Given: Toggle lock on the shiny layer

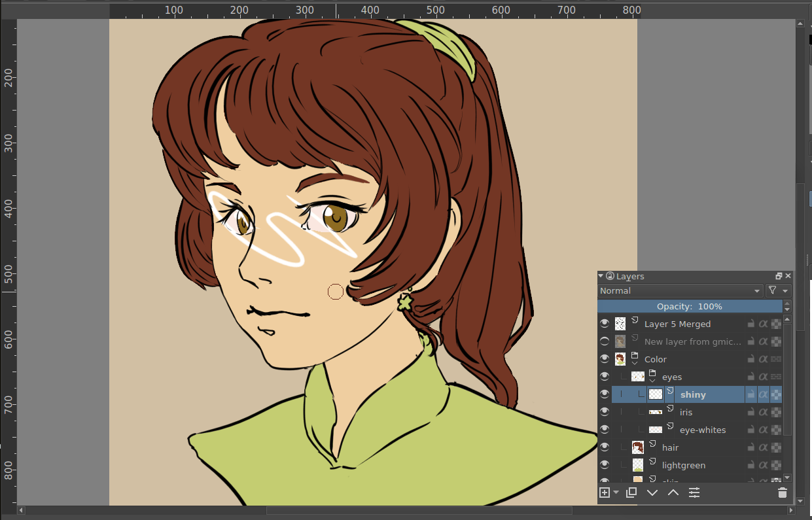Looking at the screenshot, I should [x=751, y=394].
